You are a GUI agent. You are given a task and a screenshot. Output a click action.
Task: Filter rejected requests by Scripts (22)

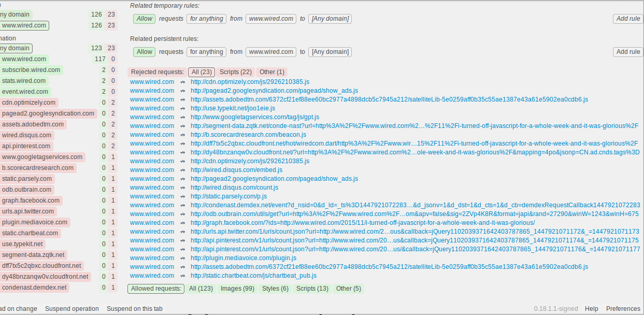pos(236,72)
